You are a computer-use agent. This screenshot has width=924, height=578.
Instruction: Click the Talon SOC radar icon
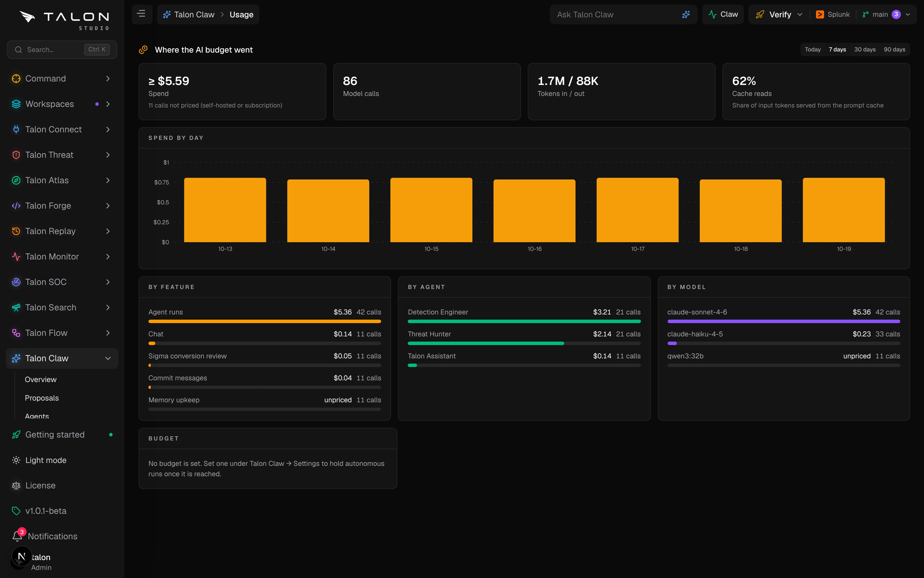pyautogui.click(x=16, y=282)
